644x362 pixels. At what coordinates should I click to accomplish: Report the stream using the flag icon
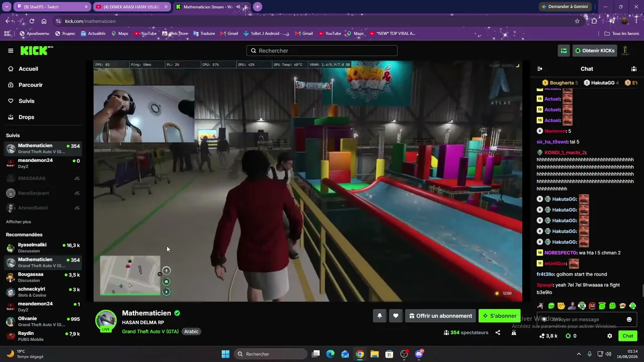click(x=514, y=332)
